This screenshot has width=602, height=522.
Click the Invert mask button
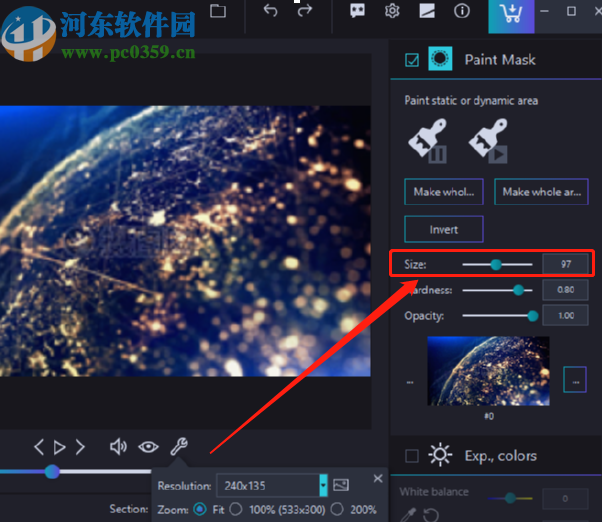coord(444,229)
